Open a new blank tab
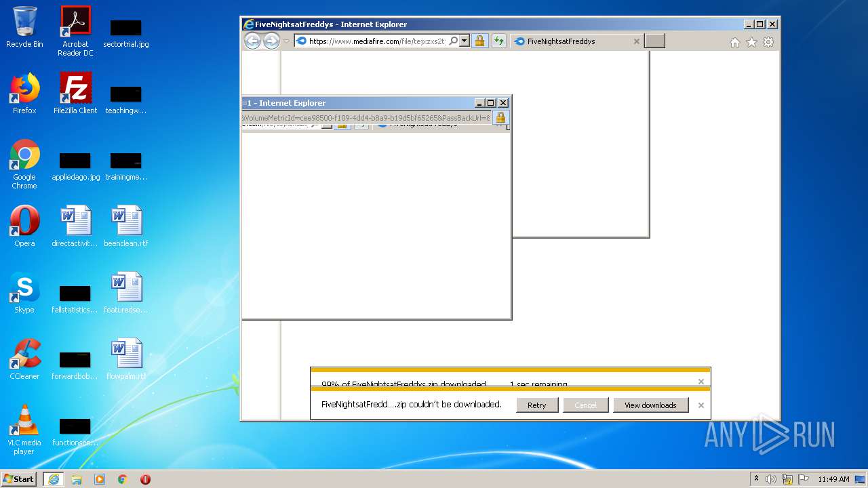Screen dimensions: 868x488 click(x=654, y=41)
